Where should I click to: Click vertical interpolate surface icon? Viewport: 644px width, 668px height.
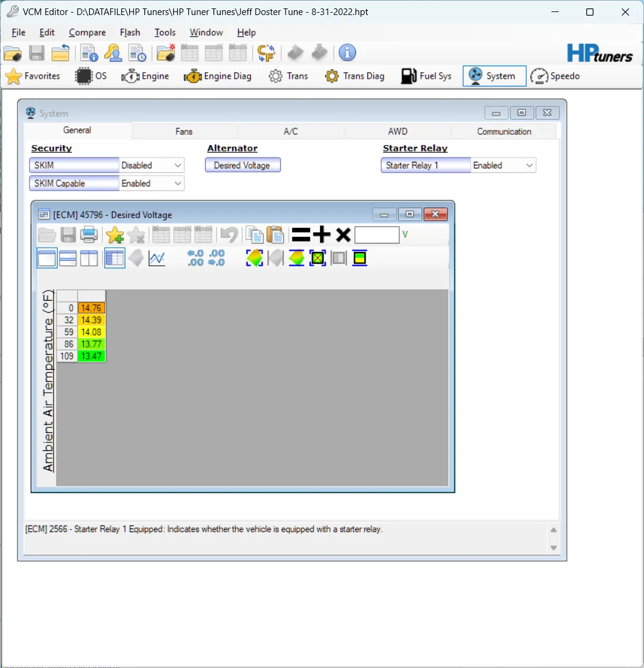[x=296, y=258]
